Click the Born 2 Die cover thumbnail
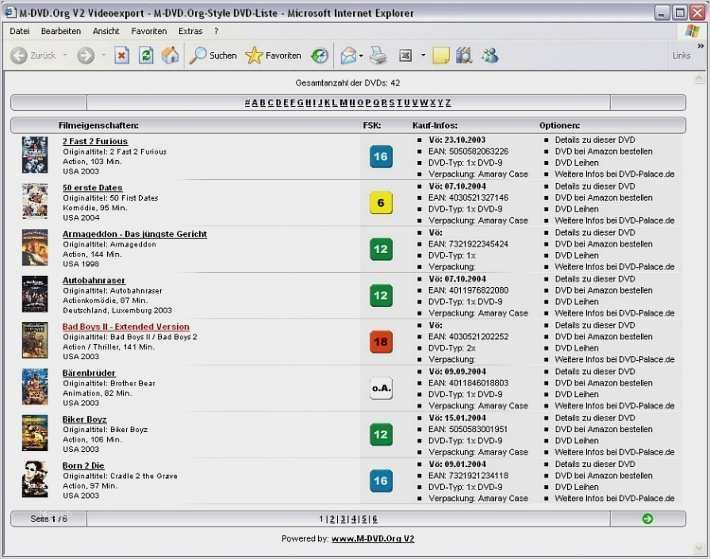Image resolution: width=710 pixels, height=559 pixels. (x=35, y=479)
